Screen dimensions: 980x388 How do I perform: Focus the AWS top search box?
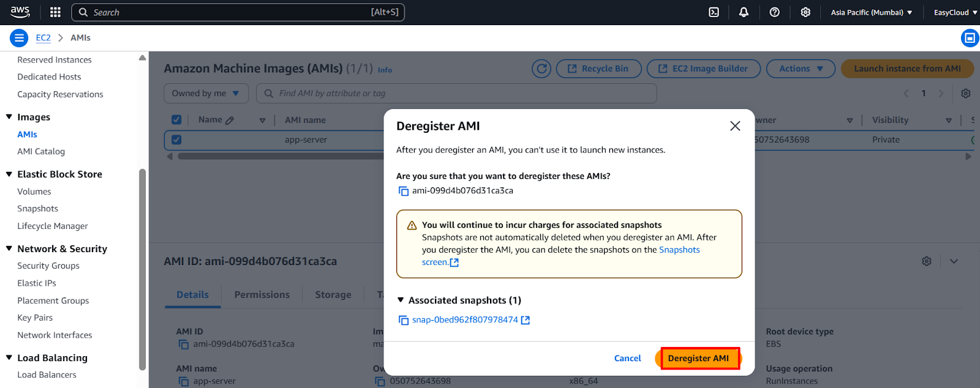tap(238, 12)
